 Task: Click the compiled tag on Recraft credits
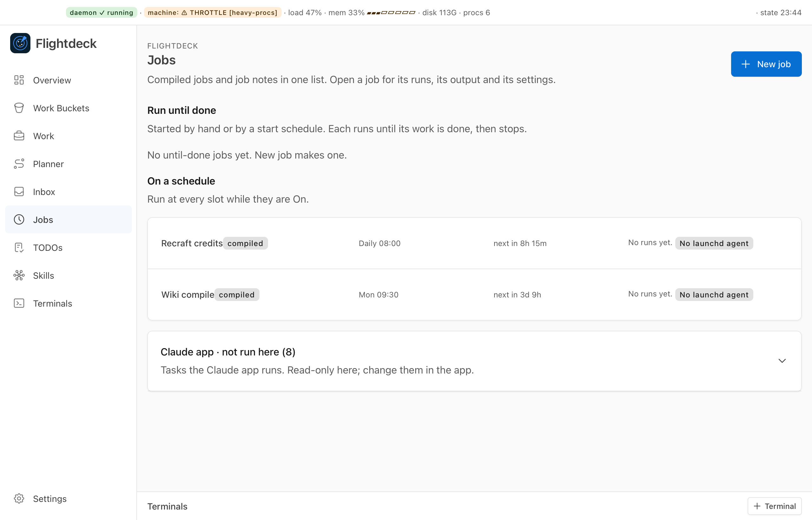[x=245, y=243]
